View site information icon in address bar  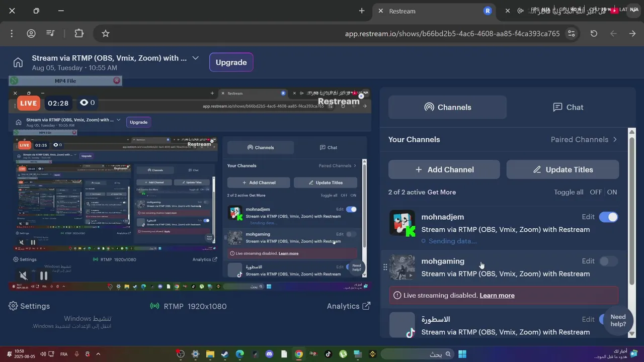[571, 34]
